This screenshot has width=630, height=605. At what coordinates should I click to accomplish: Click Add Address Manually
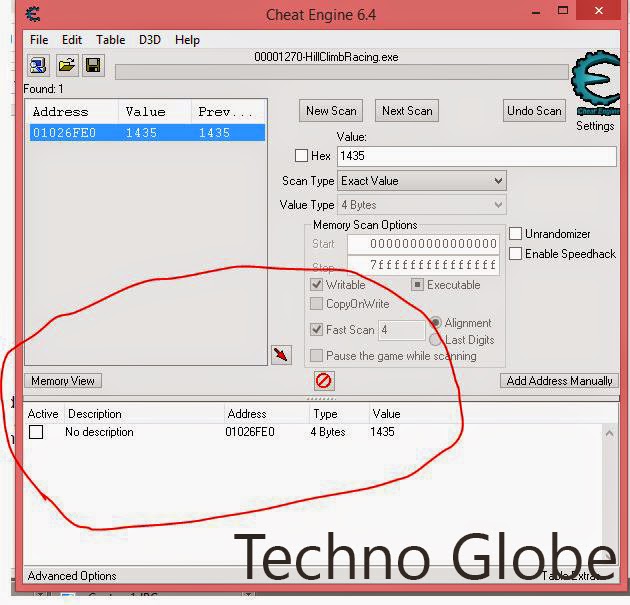click(x=559, y=380)
